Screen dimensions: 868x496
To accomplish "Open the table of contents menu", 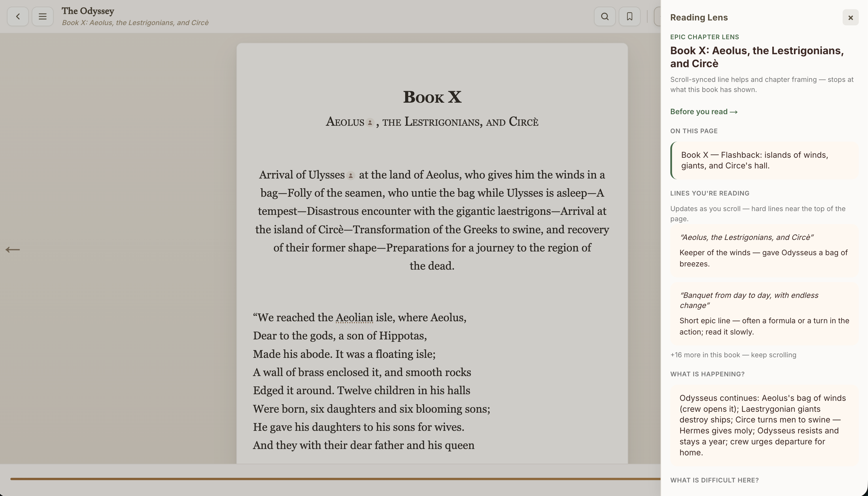I will click(43, 16).
